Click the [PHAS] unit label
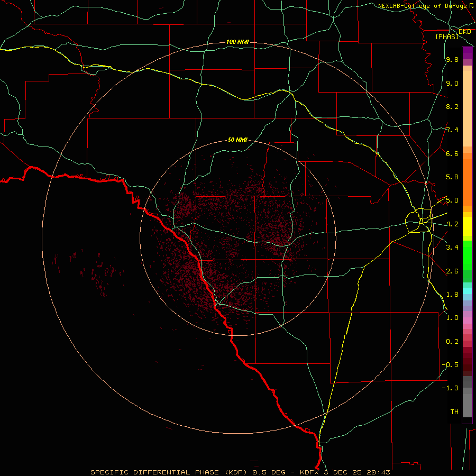476x476 pixels. (447, 37)
